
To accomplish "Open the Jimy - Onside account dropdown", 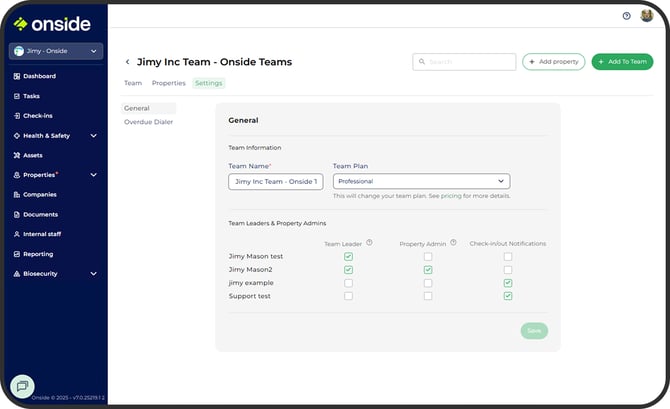I will pyautogui.click(x=56, y=51).
